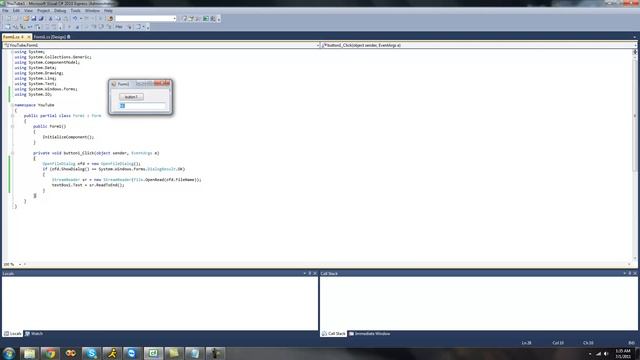Click the Visual C# Express taskbar icon
This screenshot has width=640, height=360.
point(153,353)
